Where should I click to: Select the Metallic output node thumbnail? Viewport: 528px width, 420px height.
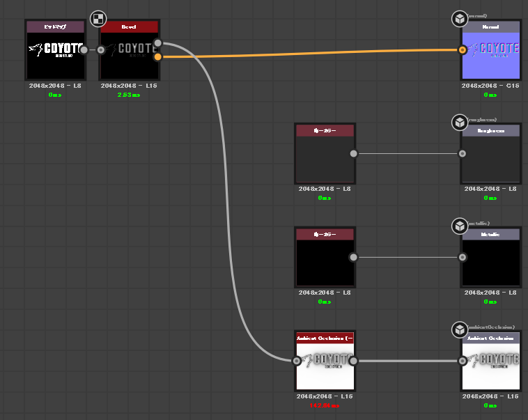coord(491,263)
